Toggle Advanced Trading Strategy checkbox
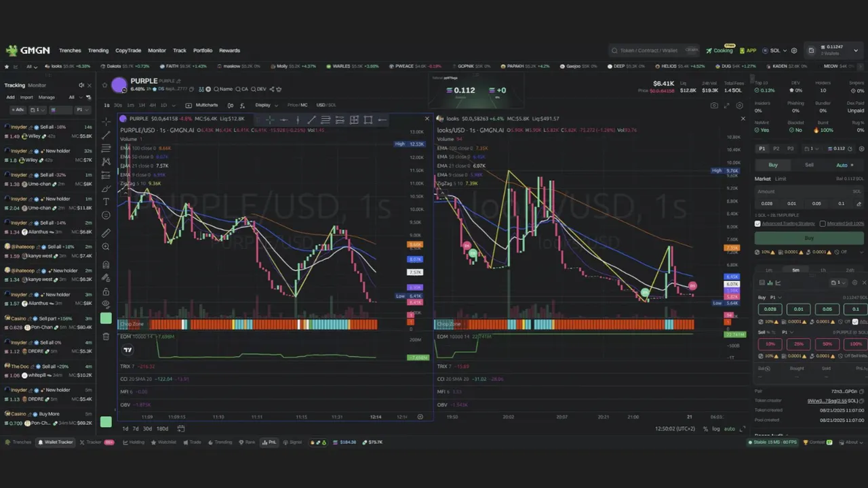The image size is (868, 488). coord(757,224)
